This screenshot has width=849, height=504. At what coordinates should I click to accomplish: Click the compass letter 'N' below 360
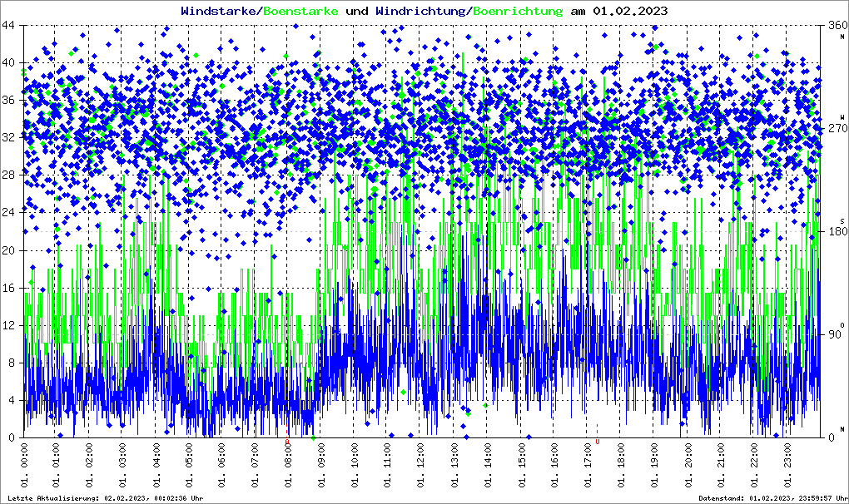[x=842, y=37]
